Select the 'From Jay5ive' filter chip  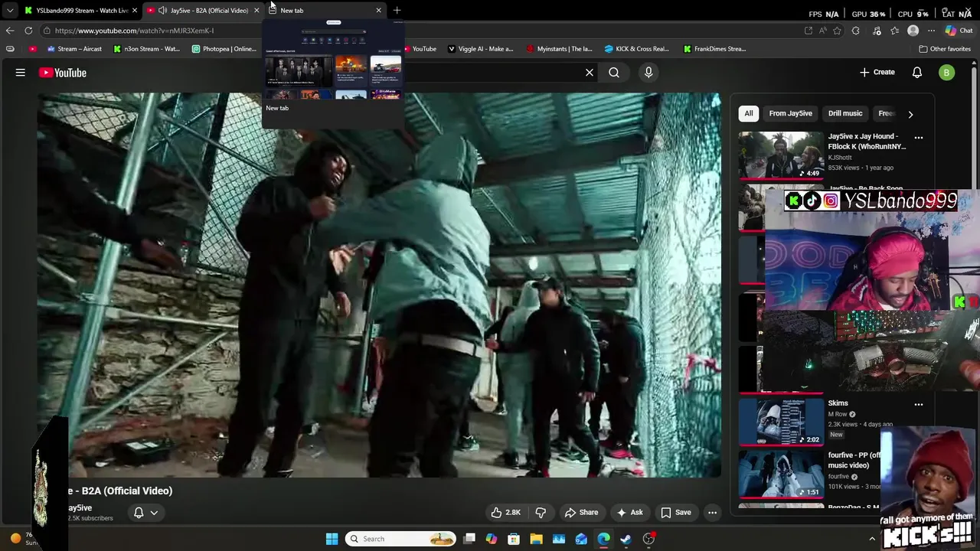tap(791, 113)
